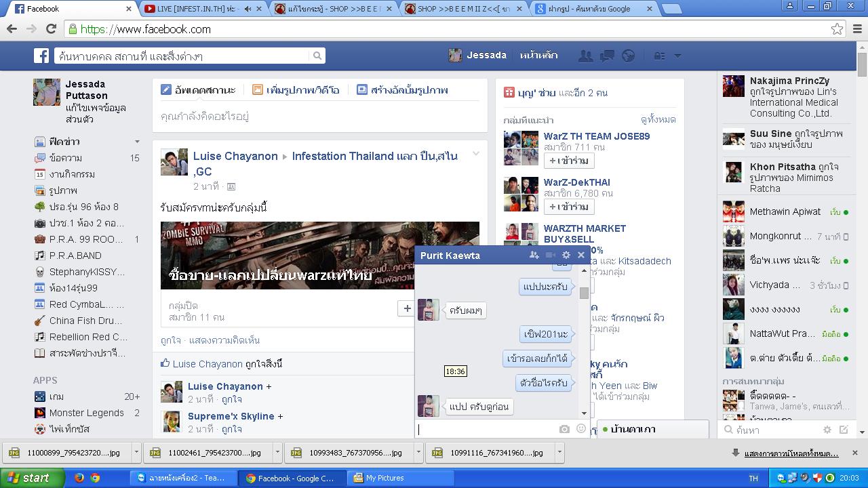
Task: Close the Purit Kaewta chat window
Action: click(581, 255)
